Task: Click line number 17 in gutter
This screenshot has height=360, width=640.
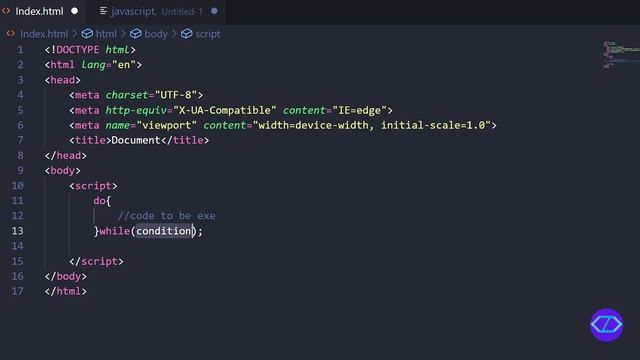Action: point(18,291)
